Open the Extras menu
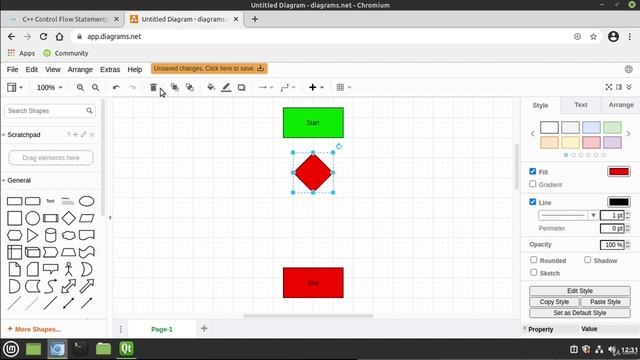 click(x=110, y=69)
